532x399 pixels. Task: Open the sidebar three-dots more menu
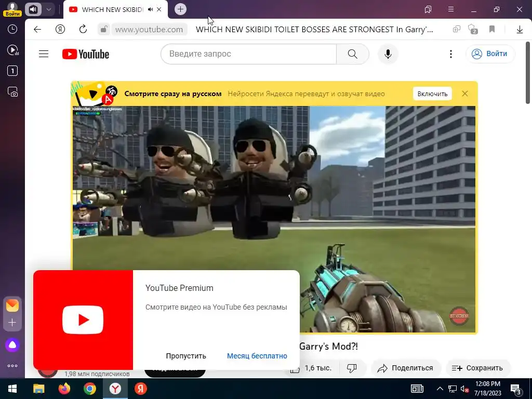[12, 366]
